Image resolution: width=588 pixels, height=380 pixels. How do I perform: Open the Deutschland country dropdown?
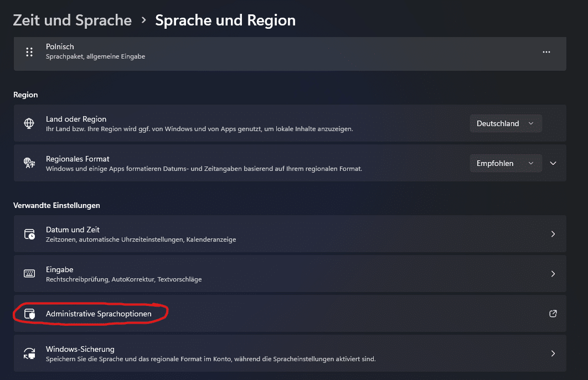505,123
